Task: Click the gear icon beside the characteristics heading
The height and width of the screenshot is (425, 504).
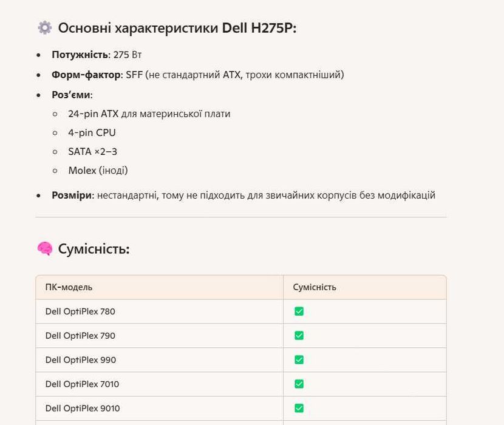Action: coord(44,27)
